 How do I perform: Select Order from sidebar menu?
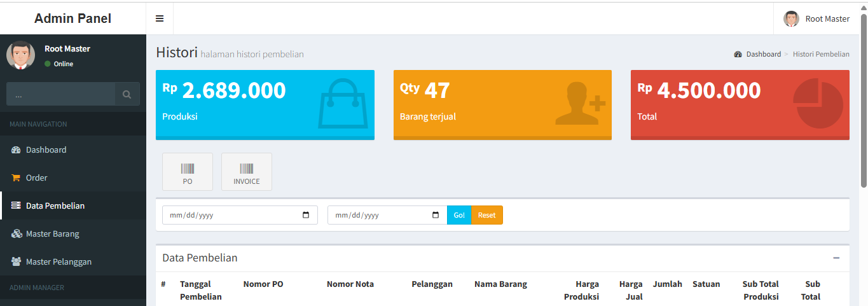point(36,177)
